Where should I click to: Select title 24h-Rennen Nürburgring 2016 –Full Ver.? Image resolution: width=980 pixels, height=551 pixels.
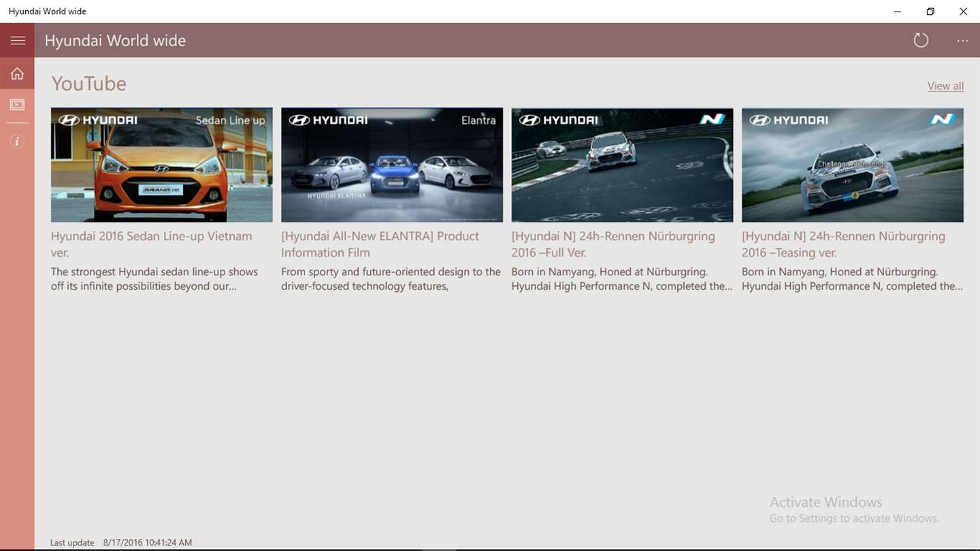pos(613,244)
